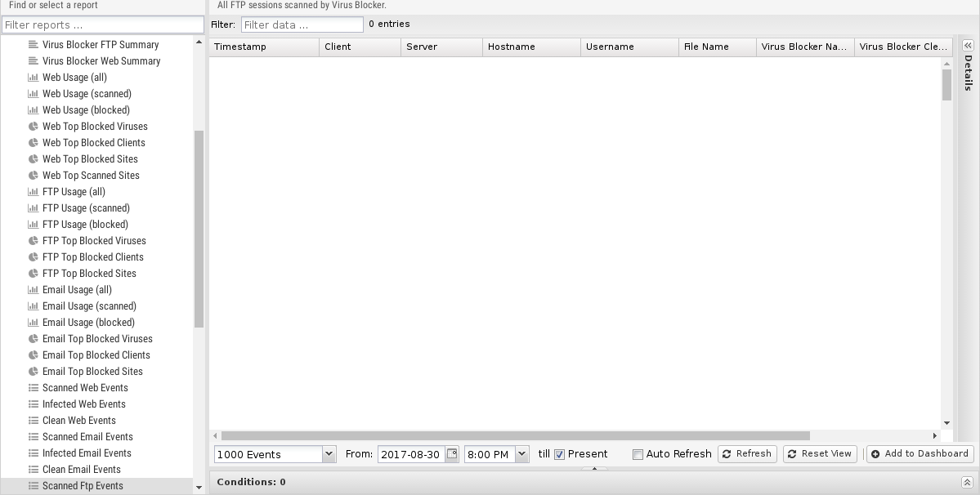The height and width of the screenshot is (495, 980).
Task: Click the report list scrollbar up arrow
Action: coord(199,42)
